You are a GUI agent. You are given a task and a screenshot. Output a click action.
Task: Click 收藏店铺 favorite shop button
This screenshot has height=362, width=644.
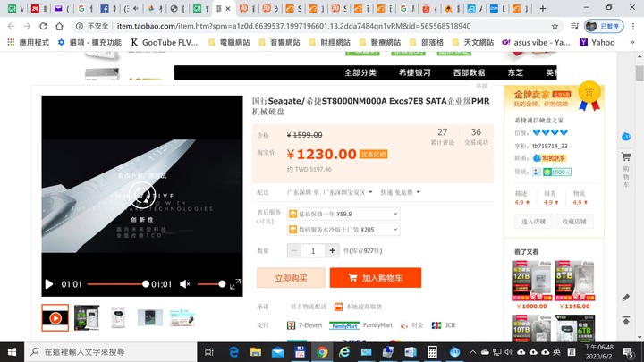pos(574,222)
